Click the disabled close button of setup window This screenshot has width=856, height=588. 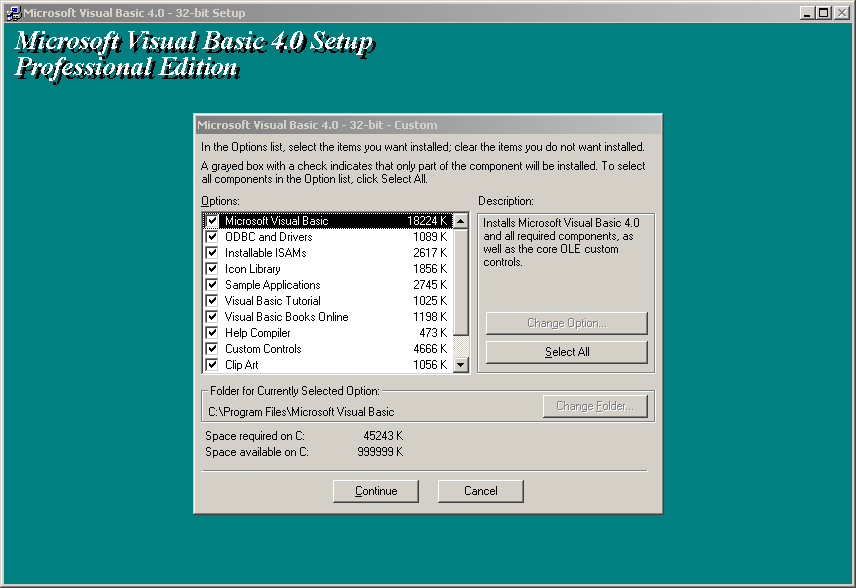pos(841,13)
